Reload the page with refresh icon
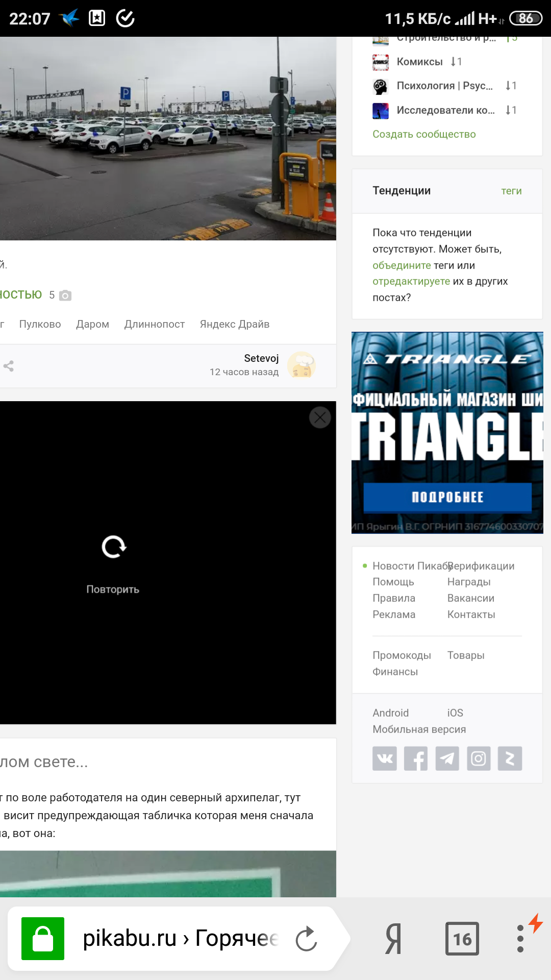This screenshot has height=980, width=551. [x=307, y=939]
